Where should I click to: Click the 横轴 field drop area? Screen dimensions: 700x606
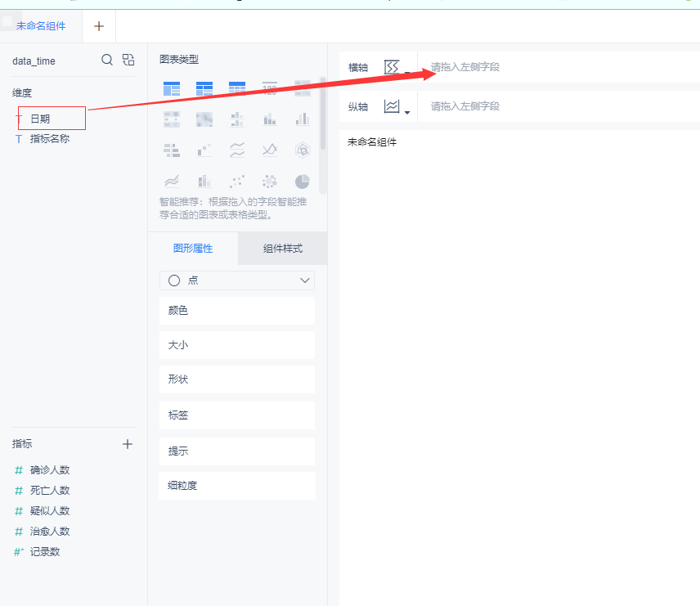pyautogui.click(x=559, y=67)
